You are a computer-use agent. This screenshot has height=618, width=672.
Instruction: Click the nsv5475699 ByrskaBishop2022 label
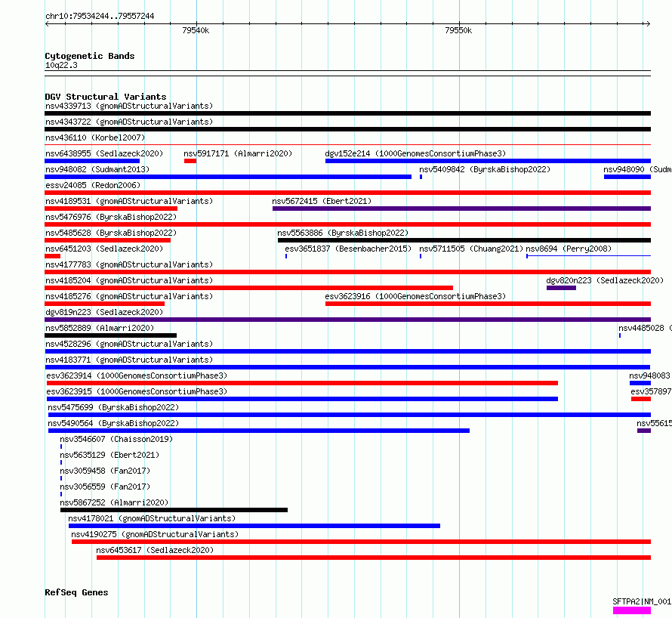tap(113, 407)
